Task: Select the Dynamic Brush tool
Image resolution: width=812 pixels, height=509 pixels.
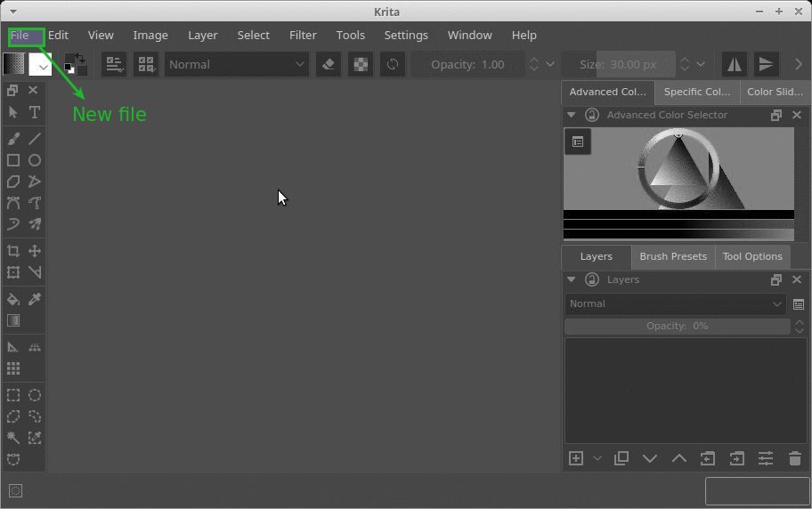Action: click(13, 223)
